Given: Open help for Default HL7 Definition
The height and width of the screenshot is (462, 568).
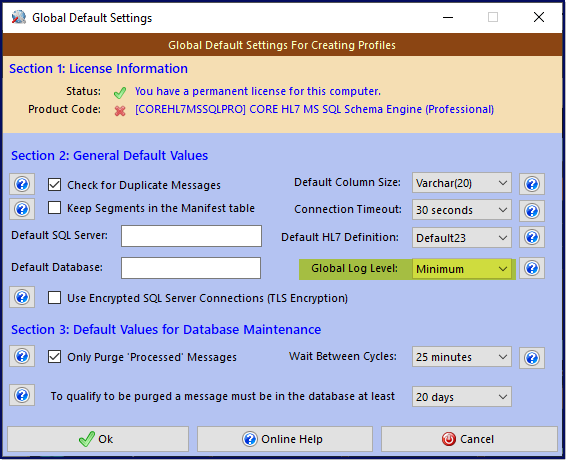Looking at the screenshot, I should 532,238.
